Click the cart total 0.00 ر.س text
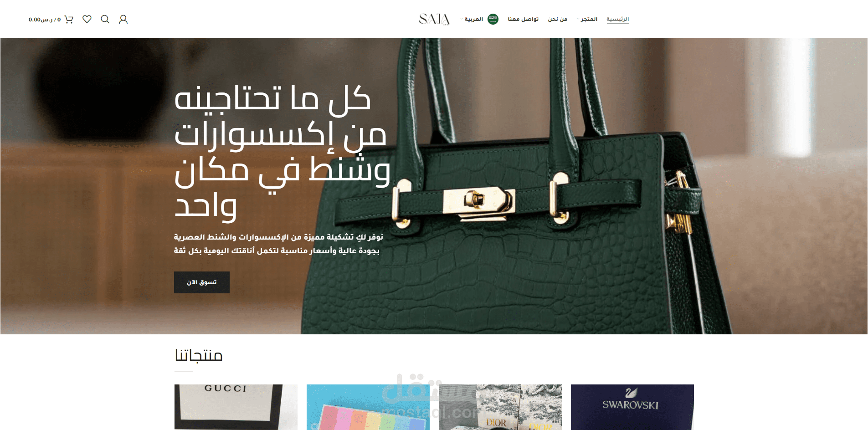Viewport: 868px width, 430px height. 41,20
